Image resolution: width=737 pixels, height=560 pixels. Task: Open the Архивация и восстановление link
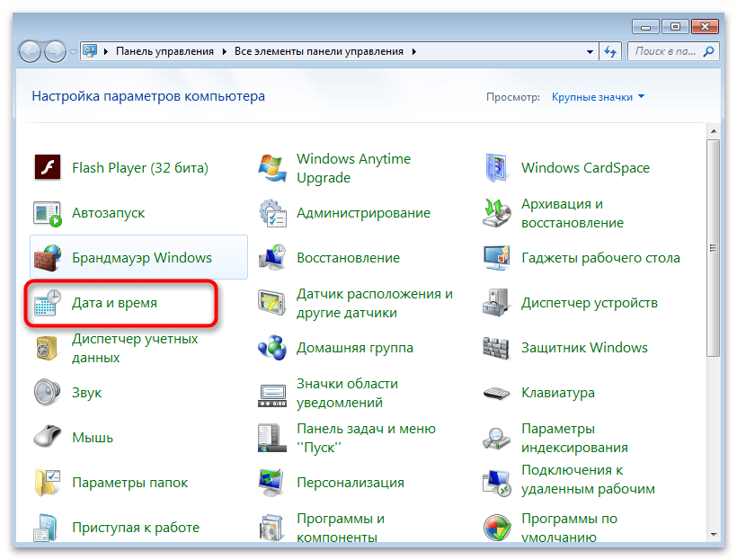pyautogui.click(x=572, y=213)
